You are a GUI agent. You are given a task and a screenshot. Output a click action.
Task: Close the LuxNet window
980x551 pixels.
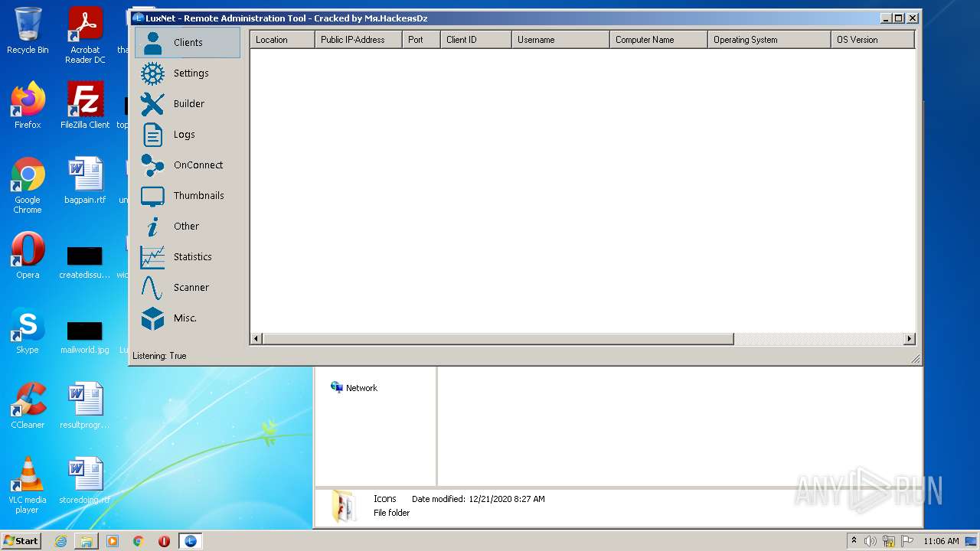(913, 18)
